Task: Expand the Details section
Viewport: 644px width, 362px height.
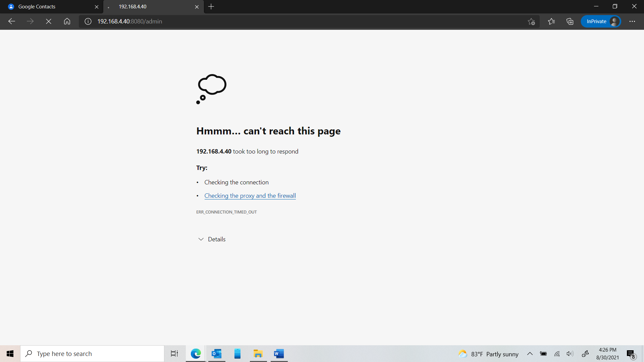Action: click(x=212, y=239)
